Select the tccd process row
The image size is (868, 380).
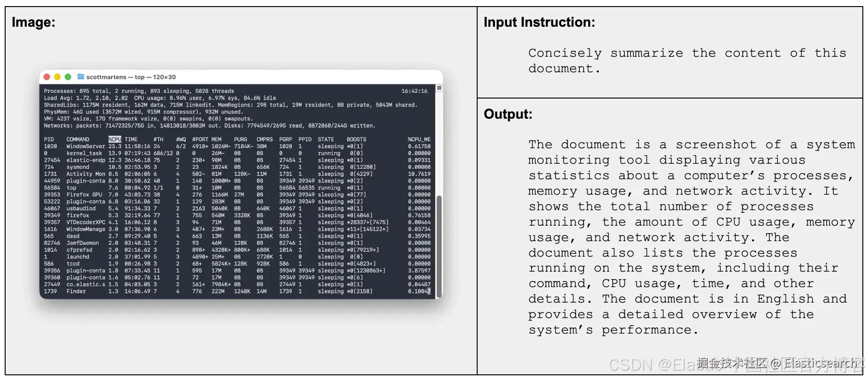pos(237,264)
